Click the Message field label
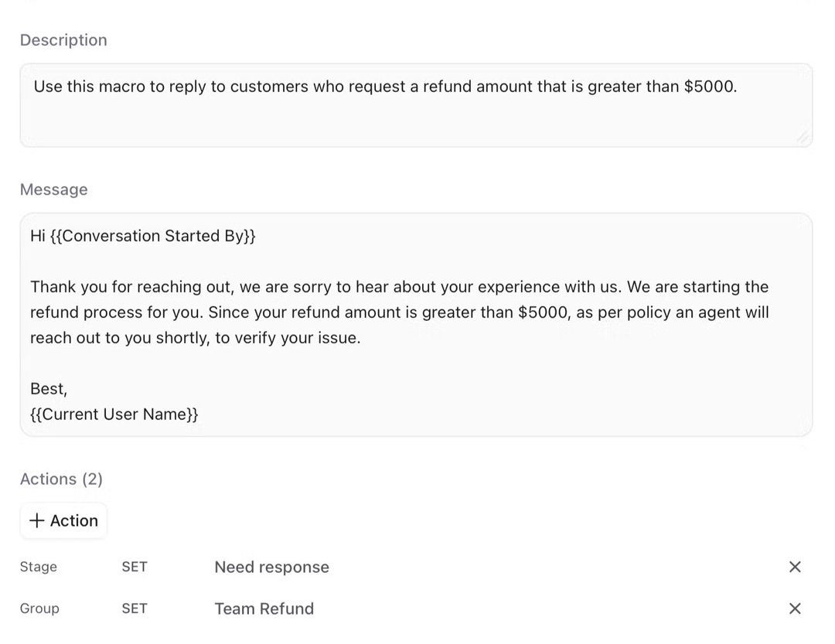Screen dimensions: 835x644 click(54, 189)
